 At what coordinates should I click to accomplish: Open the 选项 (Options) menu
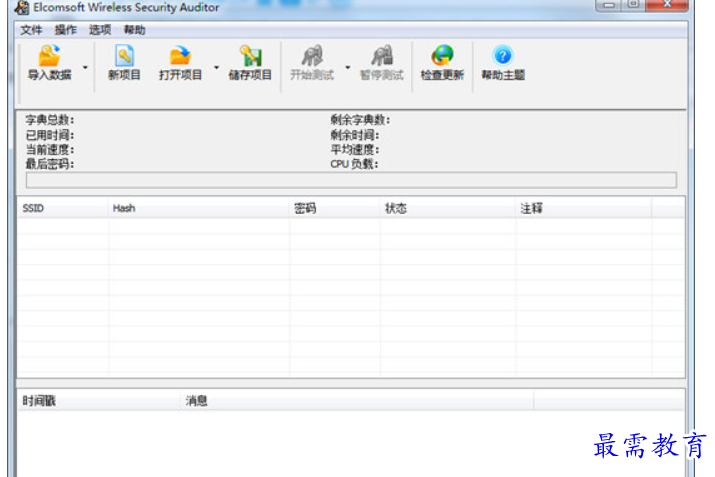pos(100,30)
